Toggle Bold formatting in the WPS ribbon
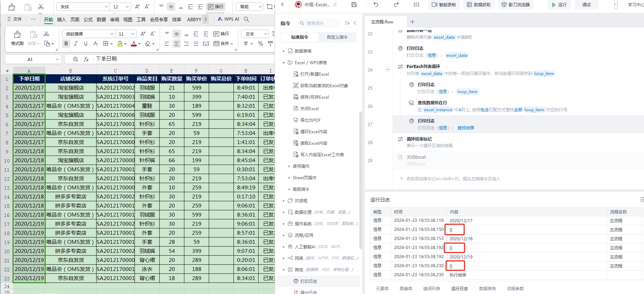The image size is (644, 294). click(66, 44)
